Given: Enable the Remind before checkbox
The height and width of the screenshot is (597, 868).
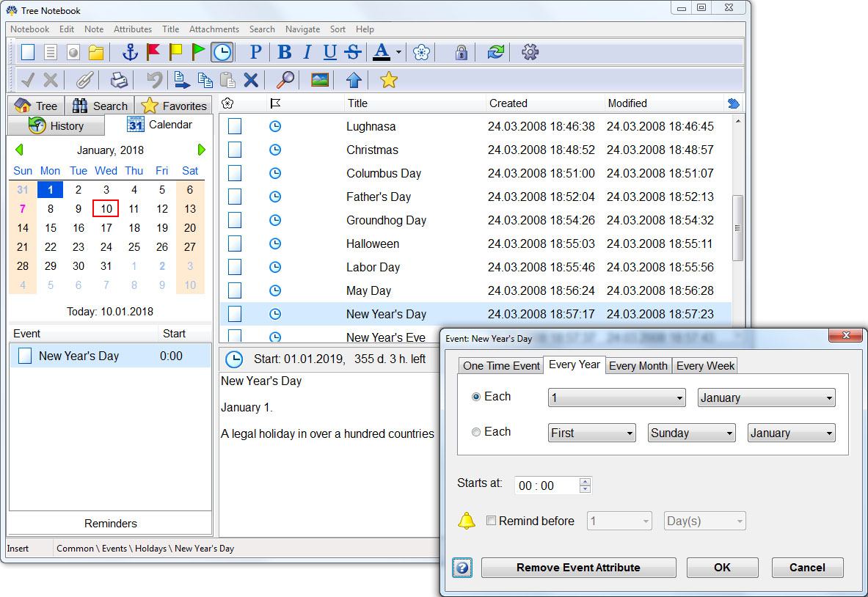Looking at the screenshot, I should (491, 521).
